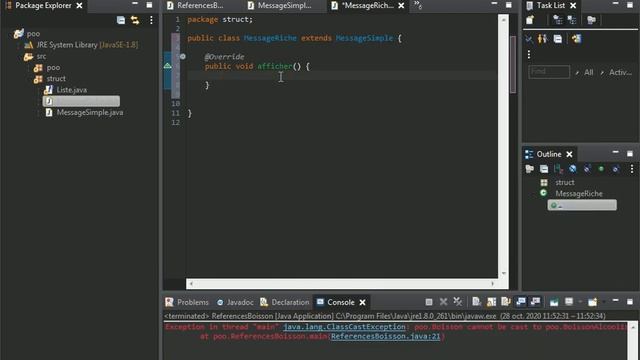Toggle Scheduled presentation in Task List
This screenshot has height=360, width=640.
(572, 20)
